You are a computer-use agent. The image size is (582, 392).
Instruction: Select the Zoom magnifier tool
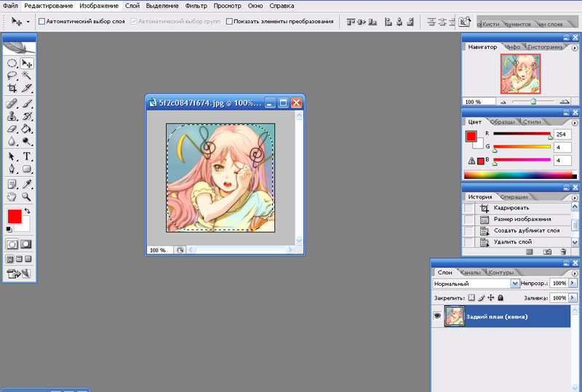click(27, 196)
